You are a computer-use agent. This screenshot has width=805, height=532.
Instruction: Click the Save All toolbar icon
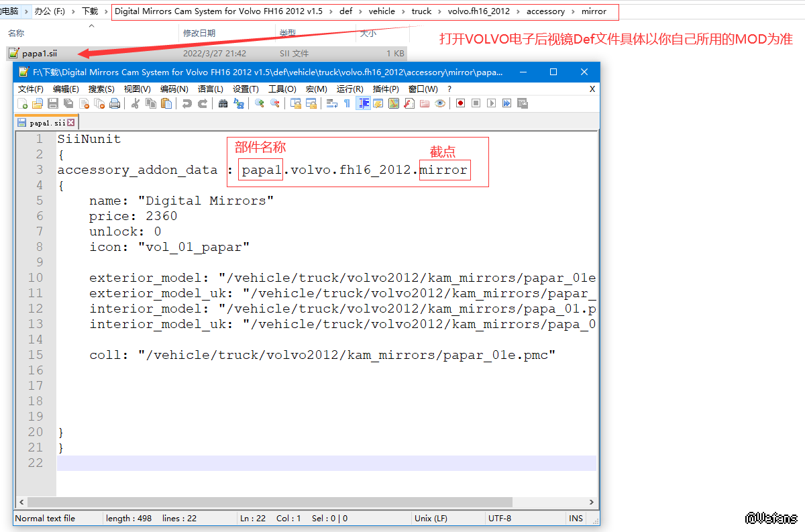68,103
